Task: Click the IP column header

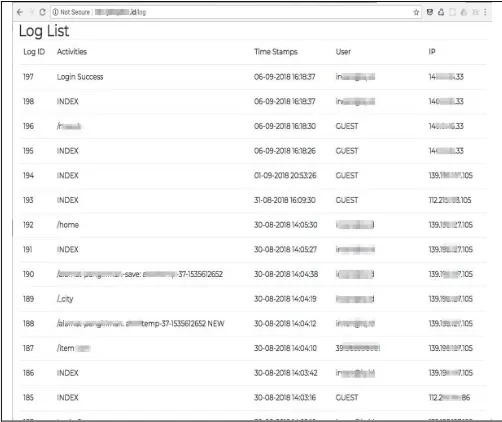Action: click(x=432, y=52)
